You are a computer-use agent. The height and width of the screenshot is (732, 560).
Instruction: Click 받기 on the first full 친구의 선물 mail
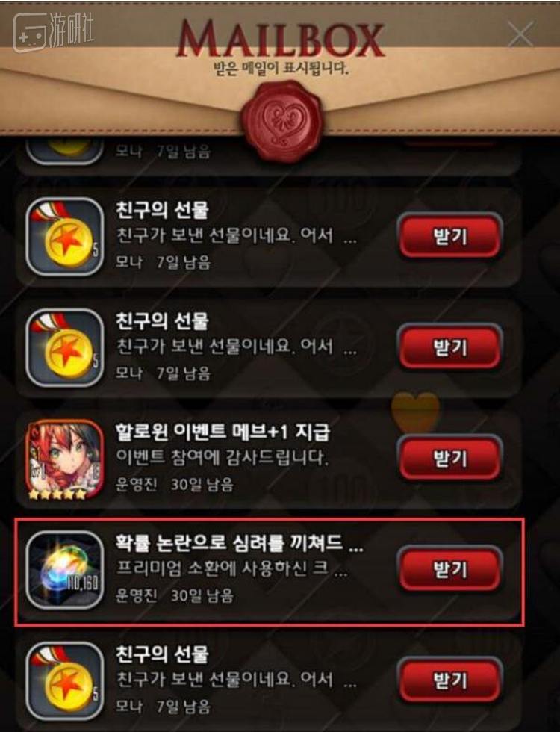coord(449,236)
